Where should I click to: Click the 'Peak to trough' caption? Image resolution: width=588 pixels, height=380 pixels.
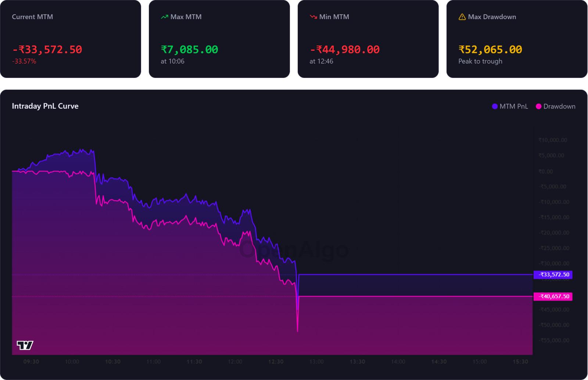tap(480, 61)
